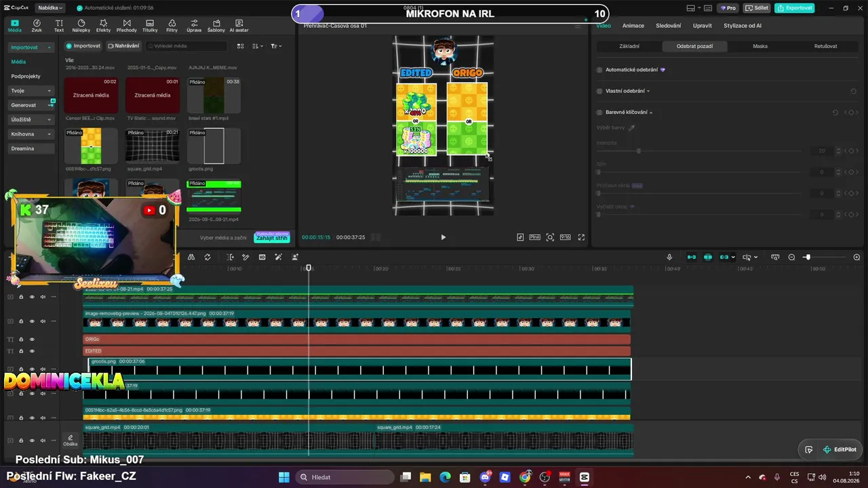Mute the square_grid.mp4 track

coord(43,441)
